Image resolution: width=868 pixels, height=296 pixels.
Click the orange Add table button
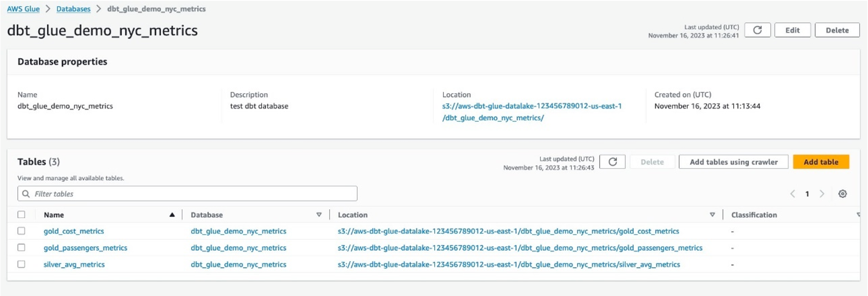[x=821, y=162]
